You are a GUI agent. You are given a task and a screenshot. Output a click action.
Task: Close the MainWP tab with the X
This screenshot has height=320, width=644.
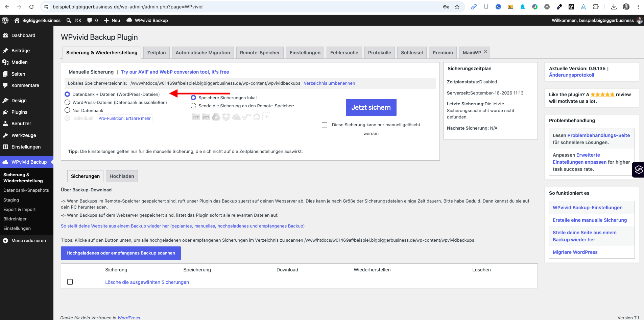485,52
